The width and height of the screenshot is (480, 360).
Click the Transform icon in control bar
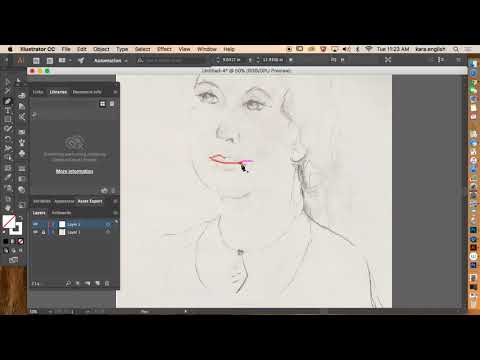(x=388, y=60)
